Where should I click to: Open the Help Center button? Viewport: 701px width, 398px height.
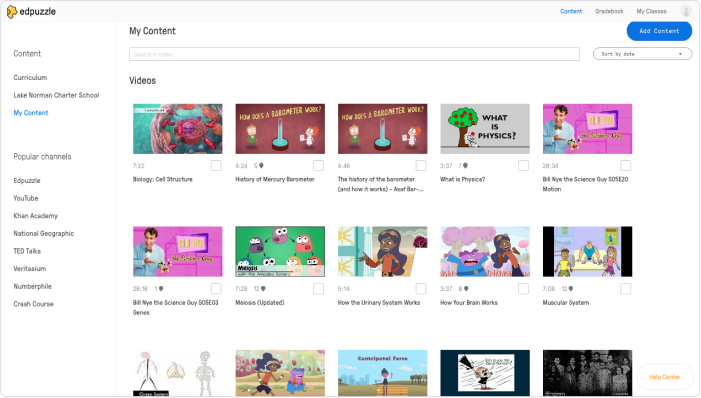(x=664, y=377)
